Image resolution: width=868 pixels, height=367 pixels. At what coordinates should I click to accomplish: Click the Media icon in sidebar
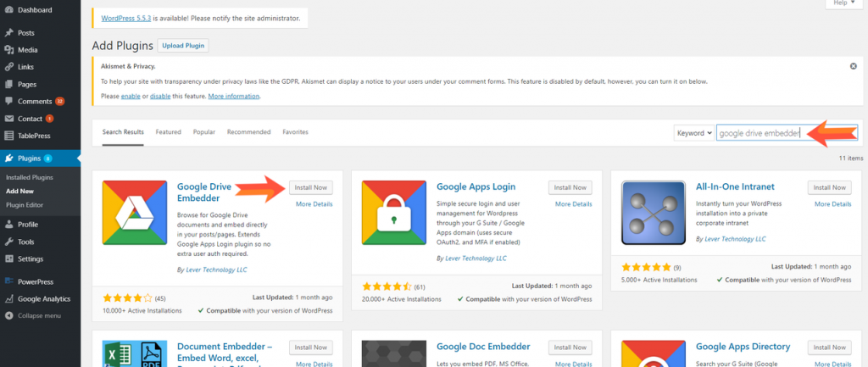pyautogui.click(x=8, y=50)
